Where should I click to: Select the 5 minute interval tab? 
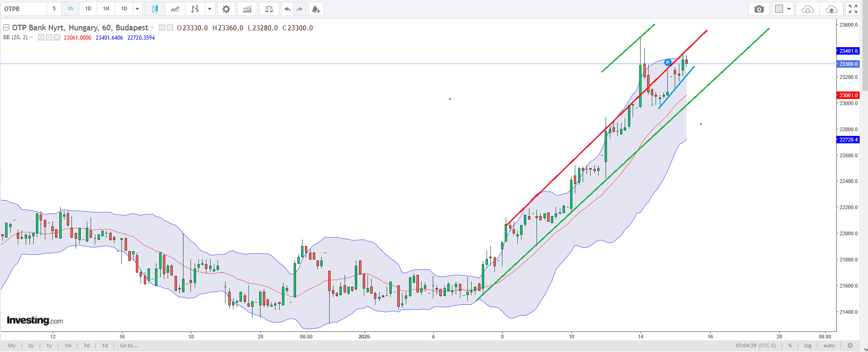[x=54, y=9]
